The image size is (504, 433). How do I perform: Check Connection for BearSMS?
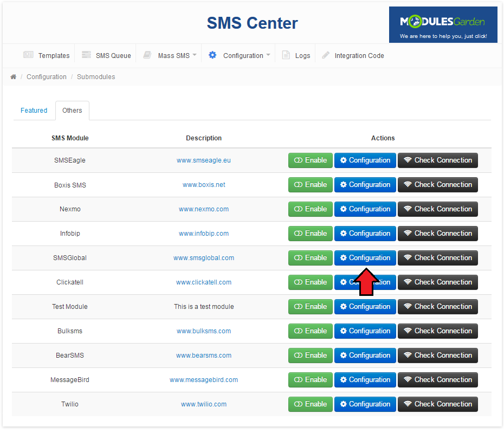pos(438,356)
